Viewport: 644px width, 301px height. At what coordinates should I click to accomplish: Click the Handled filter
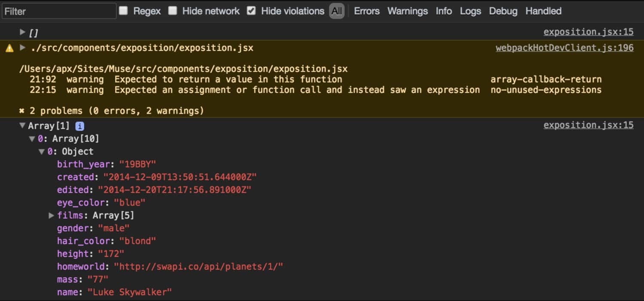tap(543, 11)
